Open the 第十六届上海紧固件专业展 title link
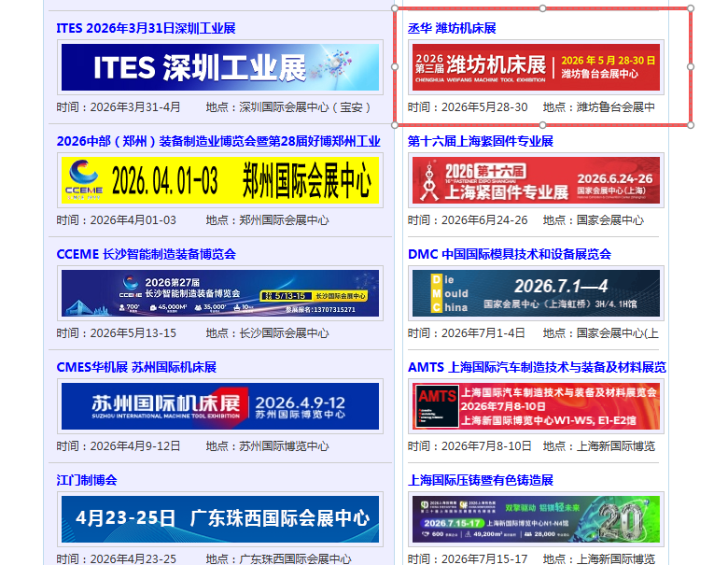Image resolution: width=728 pixels, height=565 pixels. [481, 141]
